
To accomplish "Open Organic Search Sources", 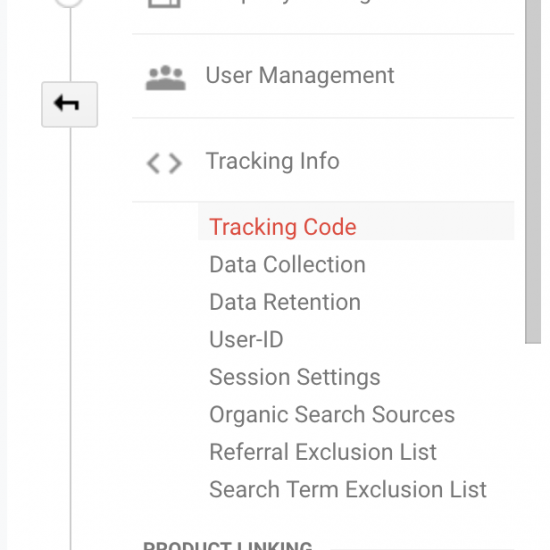I will (x=332, y=414).
